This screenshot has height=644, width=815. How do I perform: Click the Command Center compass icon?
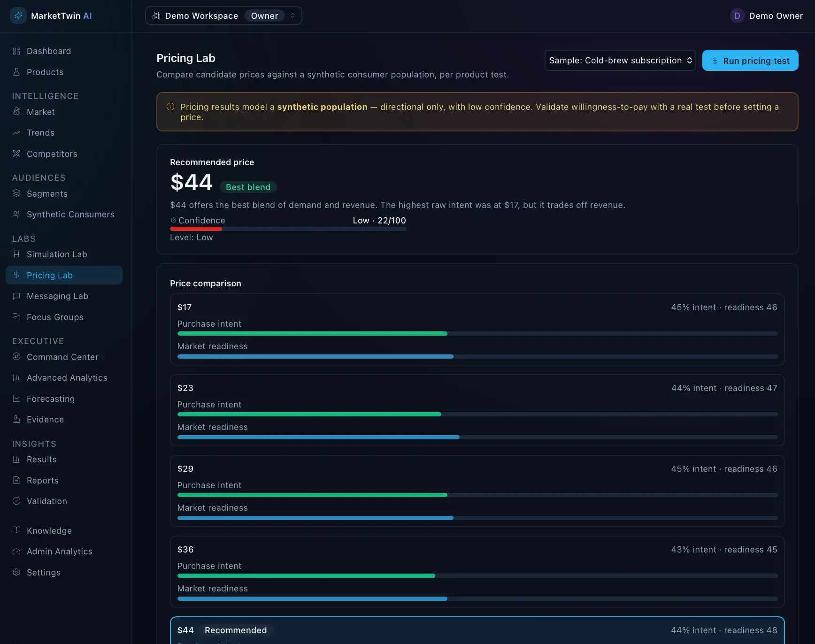tap(16, 357)
